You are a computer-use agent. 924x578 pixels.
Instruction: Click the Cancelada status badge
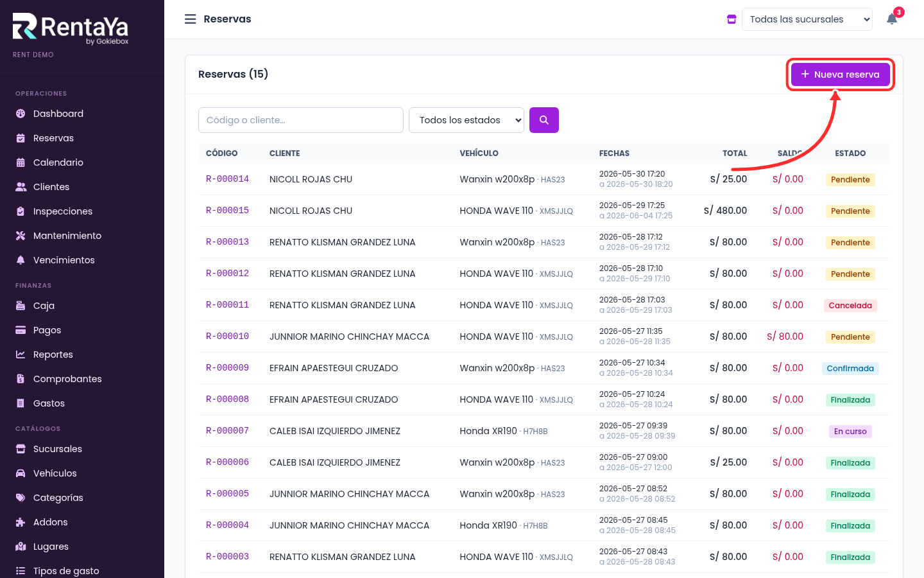click(850, 306)
